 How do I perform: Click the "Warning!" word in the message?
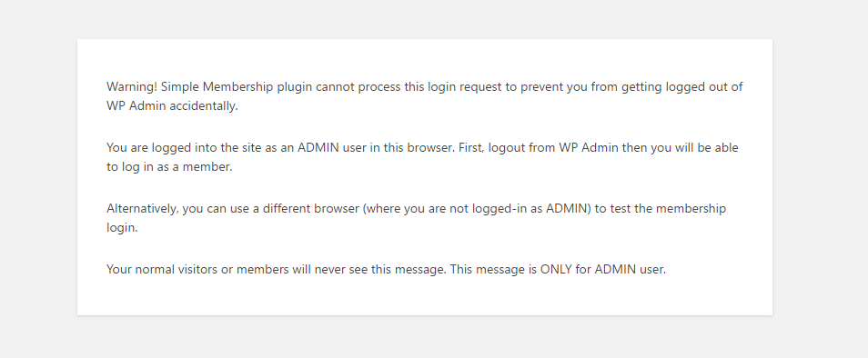coord(132,86)
